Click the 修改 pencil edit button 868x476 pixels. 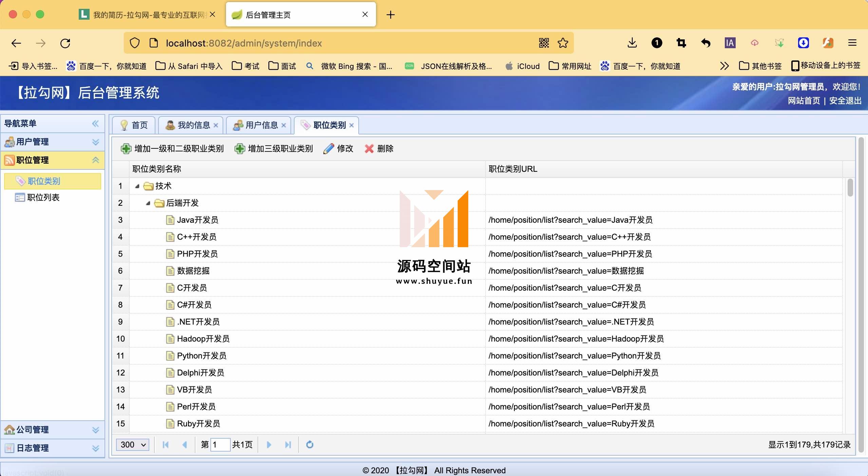point(338,148)
